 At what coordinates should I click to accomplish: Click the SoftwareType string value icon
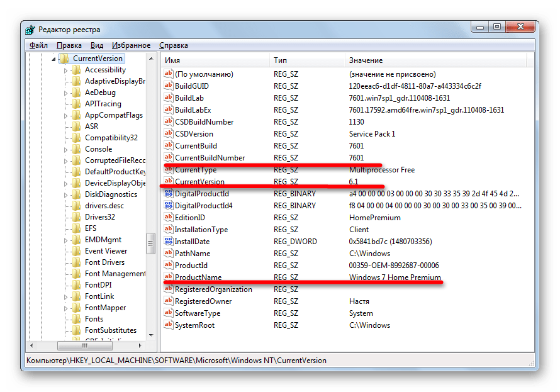tap(168, 313)
